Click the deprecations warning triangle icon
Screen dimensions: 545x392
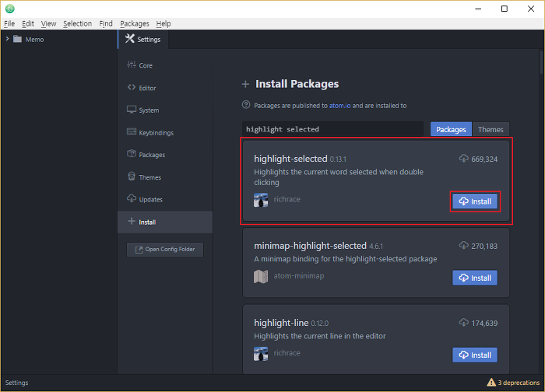pos(491,383)
